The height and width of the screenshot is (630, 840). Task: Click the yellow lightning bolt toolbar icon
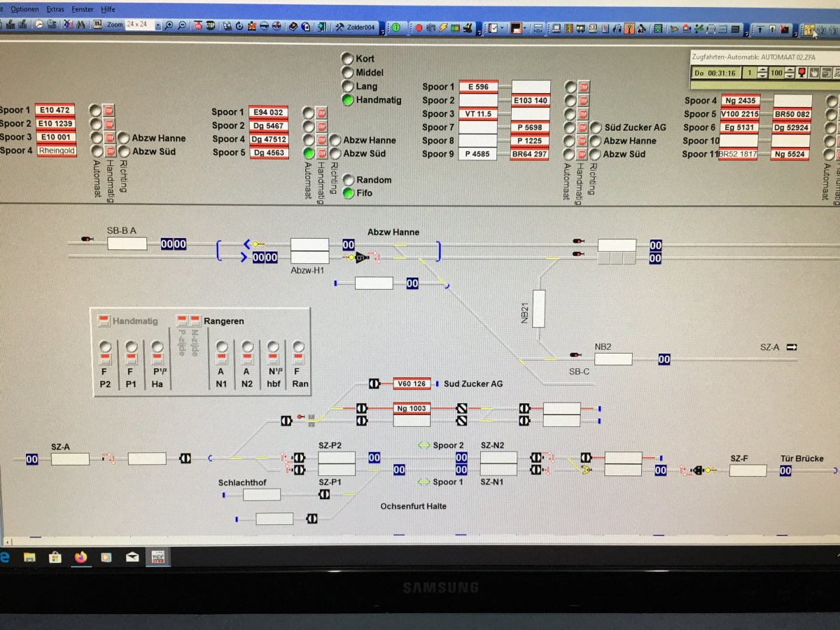pyautogui.click(x=443, y=28)
